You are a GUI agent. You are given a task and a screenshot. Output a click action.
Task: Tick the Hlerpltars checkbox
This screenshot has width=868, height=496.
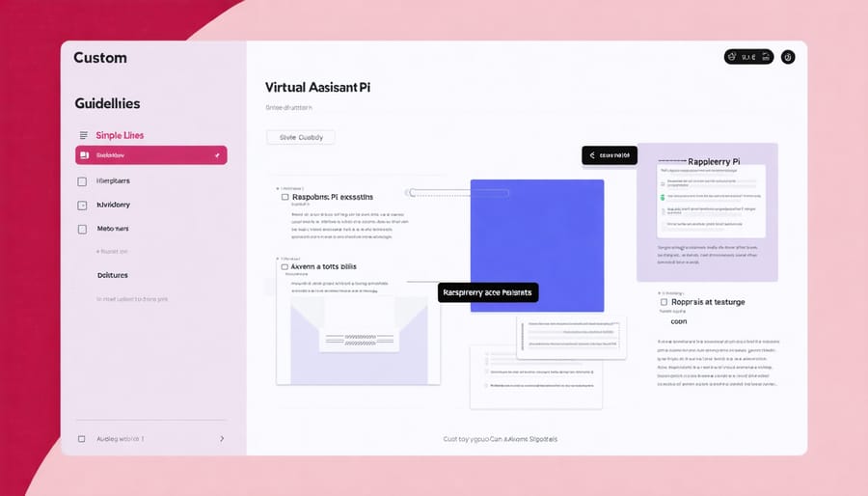pos(82,181)
